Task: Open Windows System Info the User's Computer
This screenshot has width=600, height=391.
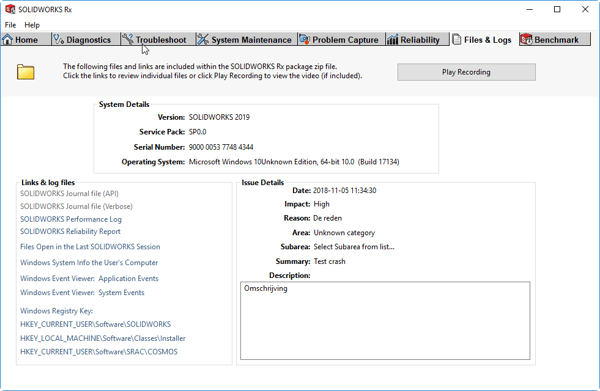Action: pos(89,262)
